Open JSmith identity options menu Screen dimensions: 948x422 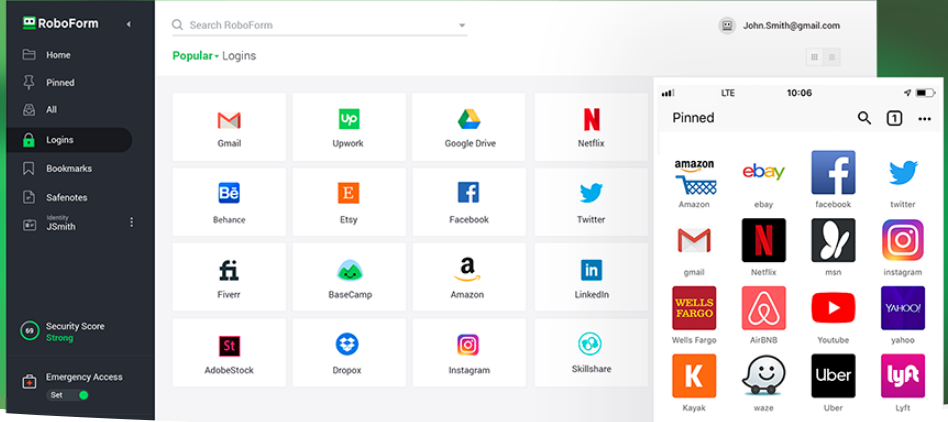point(131,222)
